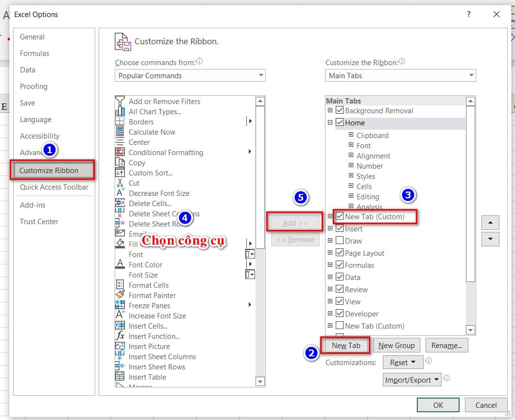The width and height of the screenshot is (515, 420).
Task: Select the Insert Picture command
Action: click(150, 346)
